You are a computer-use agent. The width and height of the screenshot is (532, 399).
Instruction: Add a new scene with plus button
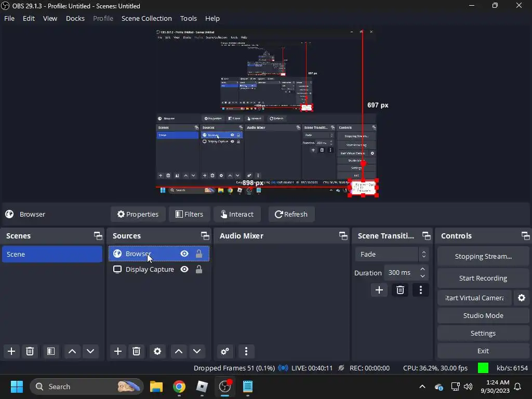coord(11,351)
